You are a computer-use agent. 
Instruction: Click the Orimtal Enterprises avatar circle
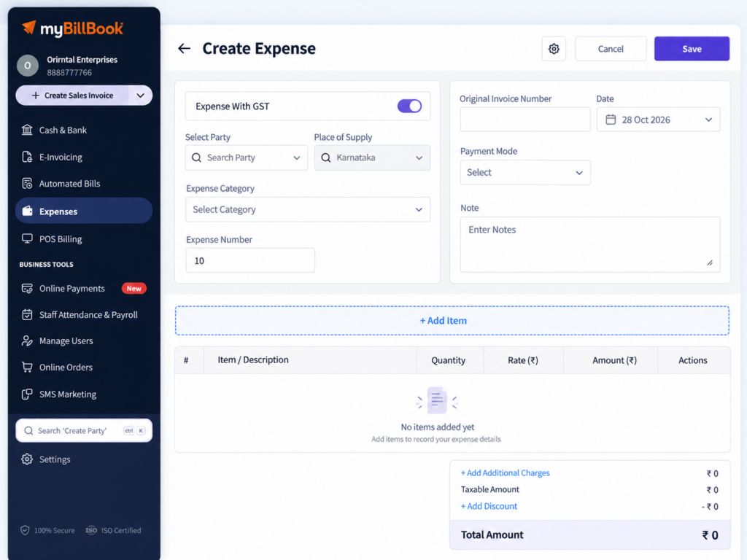click(28, 66)
